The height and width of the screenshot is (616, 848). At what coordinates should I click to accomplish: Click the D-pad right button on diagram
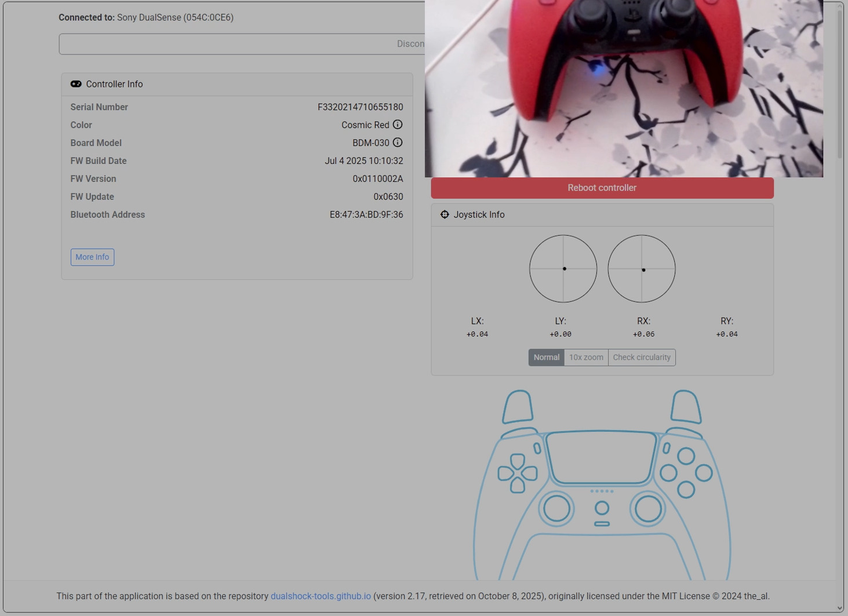pos(530,473)
